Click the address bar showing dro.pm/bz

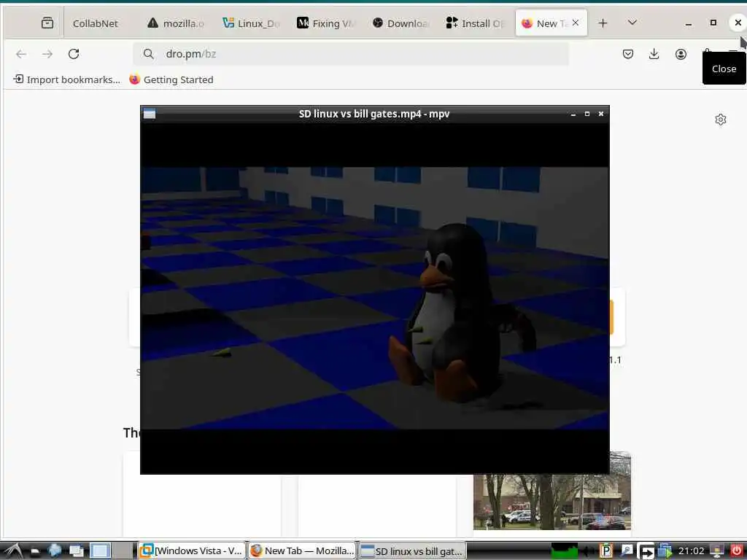(351, 54)
